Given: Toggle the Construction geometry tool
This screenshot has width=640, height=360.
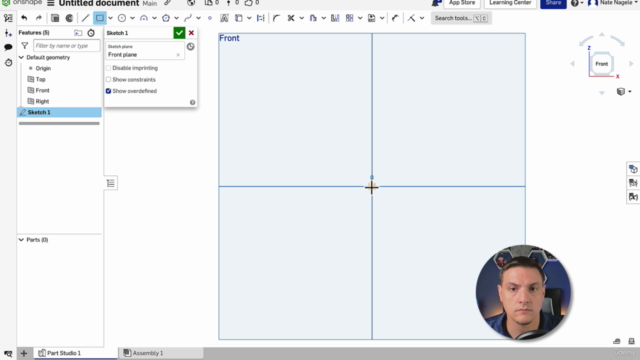Looking at the screenshot, I should (x=261, y=18).
